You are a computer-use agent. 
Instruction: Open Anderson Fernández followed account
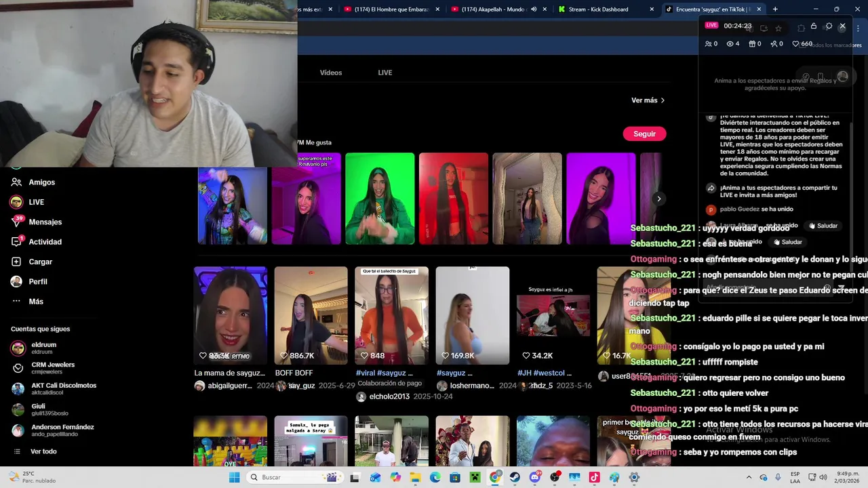click(53, 430)
